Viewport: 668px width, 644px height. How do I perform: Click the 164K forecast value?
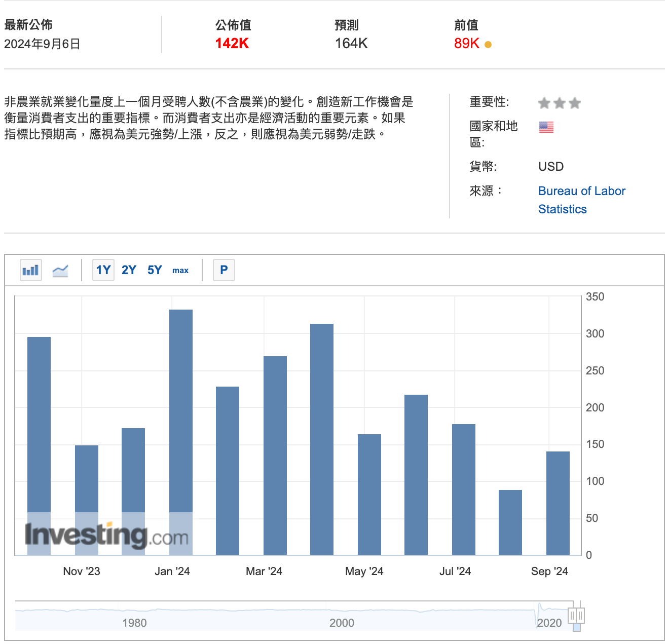351,44
